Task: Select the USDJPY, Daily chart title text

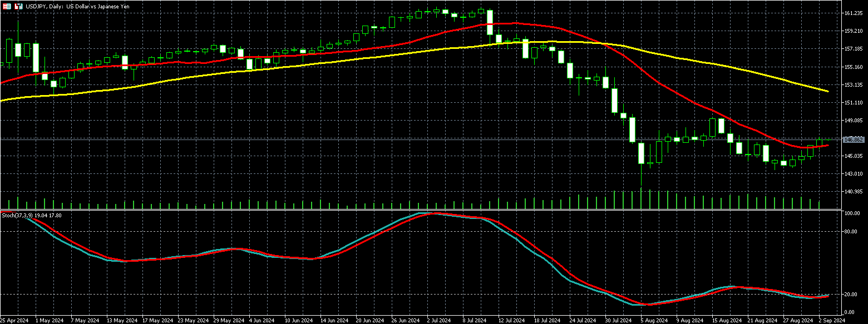Action: coord(77,7)
